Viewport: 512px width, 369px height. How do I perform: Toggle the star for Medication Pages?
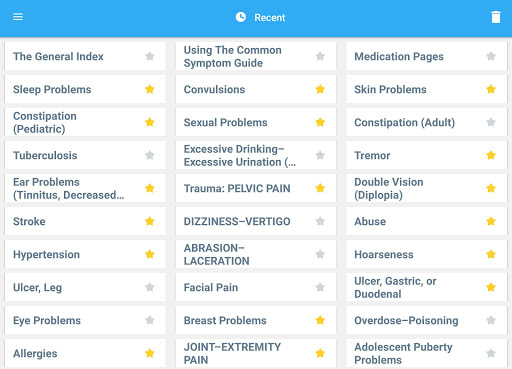(491, 56)
